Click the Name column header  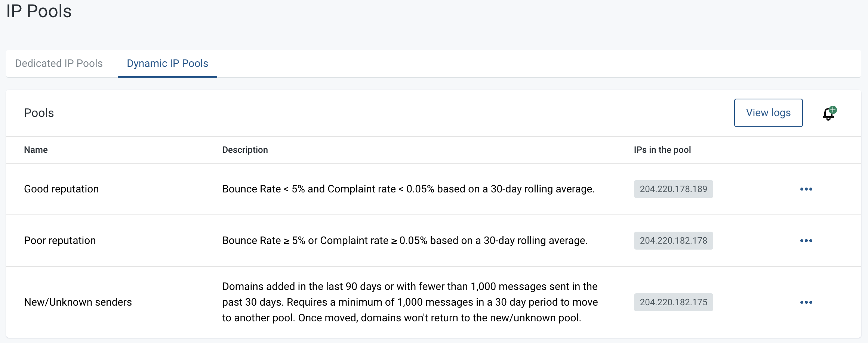[36, 150]
